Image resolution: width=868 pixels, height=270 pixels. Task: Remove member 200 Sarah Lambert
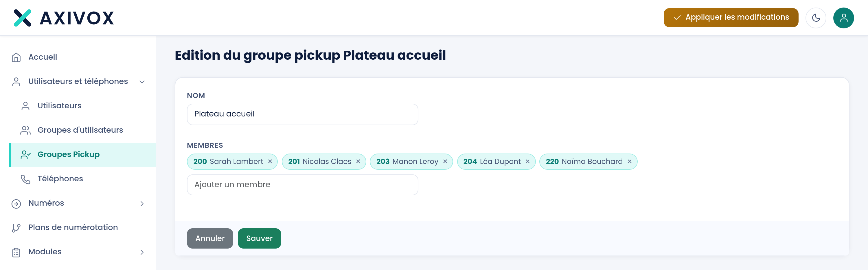[270, 161]
